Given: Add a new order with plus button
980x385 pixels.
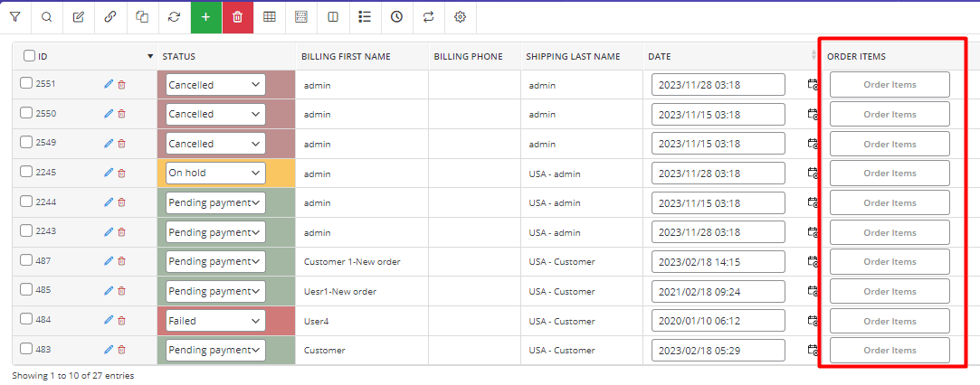Looking at the screenshot, I should 206,17.
